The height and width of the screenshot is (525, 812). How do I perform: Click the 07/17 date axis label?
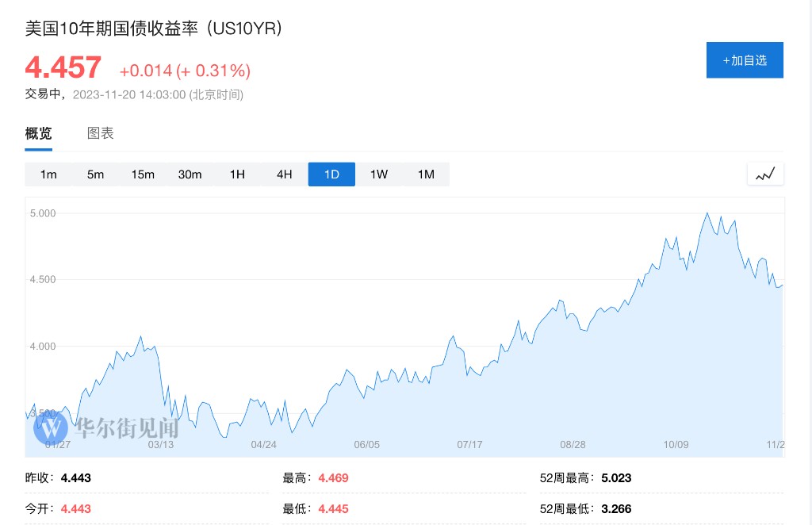click(469, 445)
